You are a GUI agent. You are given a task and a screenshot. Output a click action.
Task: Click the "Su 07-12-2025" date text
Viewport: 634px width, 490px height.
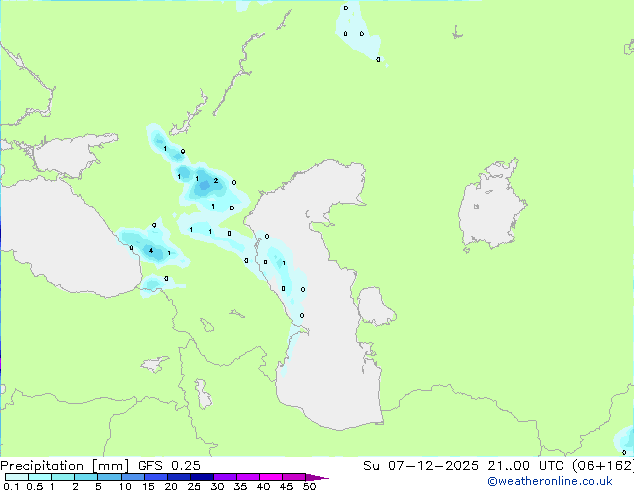(421, 466)
